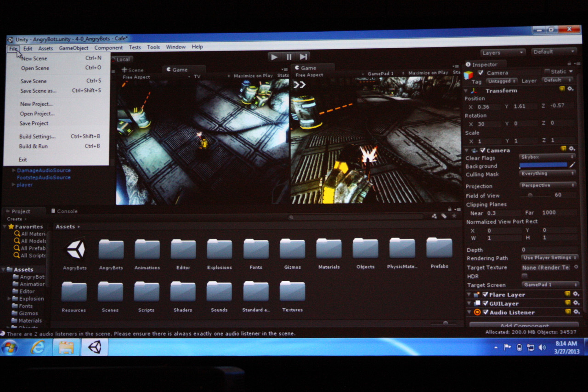The image size is (588, 392).
Task: Open the Layers dropdown in the toolbar
Action: pyautogui.click(x=503, y=53)
